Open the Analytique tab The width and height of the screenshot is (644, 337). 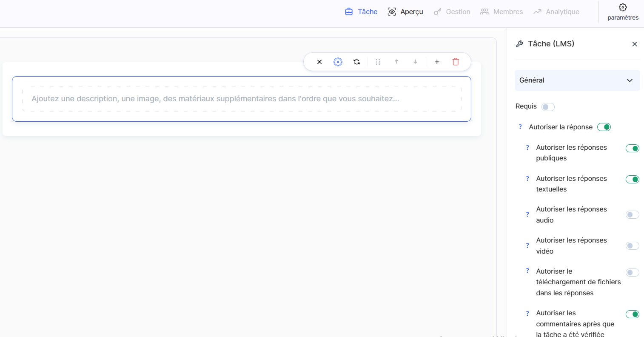click(x=556, y=12)
